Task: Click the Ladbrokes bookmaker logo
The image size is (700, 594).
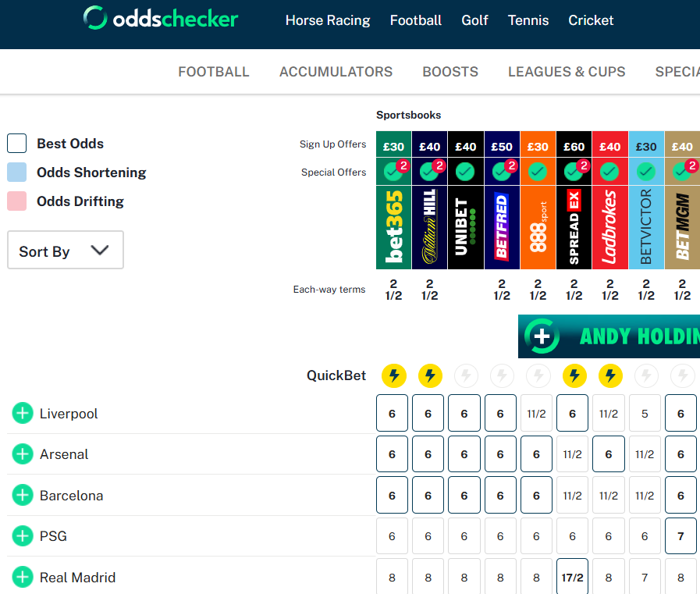Action: 610,227
